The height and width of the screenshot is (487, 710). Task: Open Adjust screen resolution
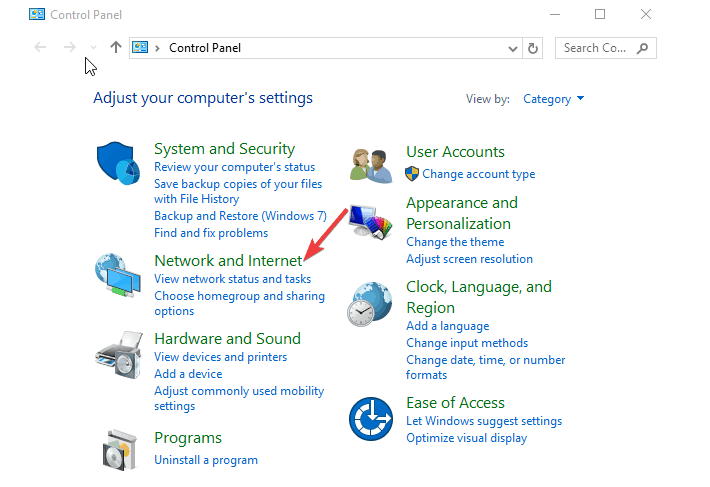coord(470,259)
